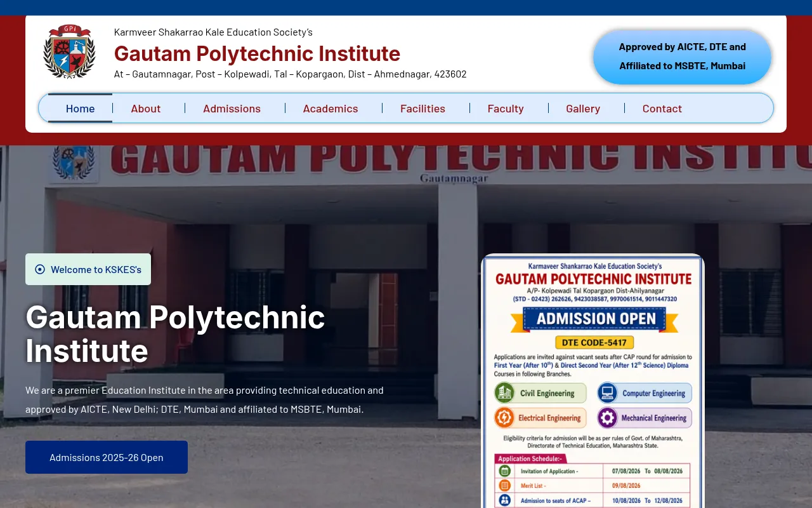Screen dimensions: 812x508
Task: Click Civil Engineering icon on the poster
Action: (504, 393)
